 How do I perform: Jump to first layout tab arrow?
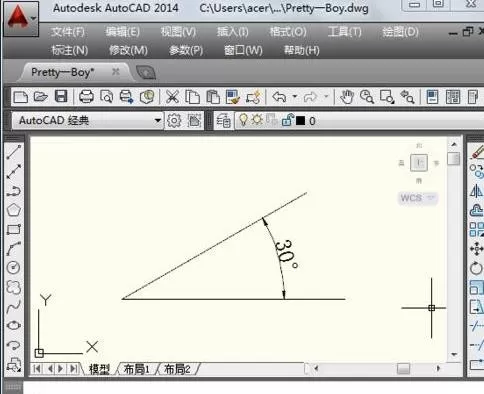(x=38, y=369)
